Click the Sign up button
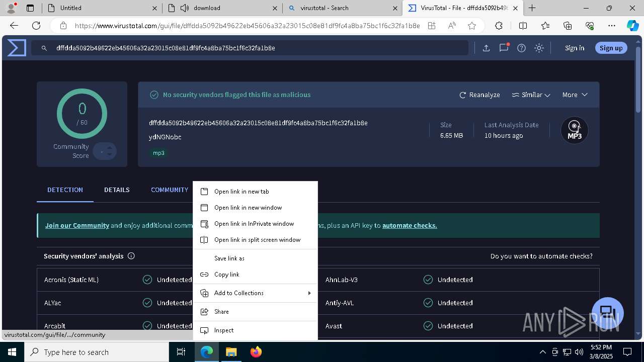 pyautogui.click(x=611, y=48)
